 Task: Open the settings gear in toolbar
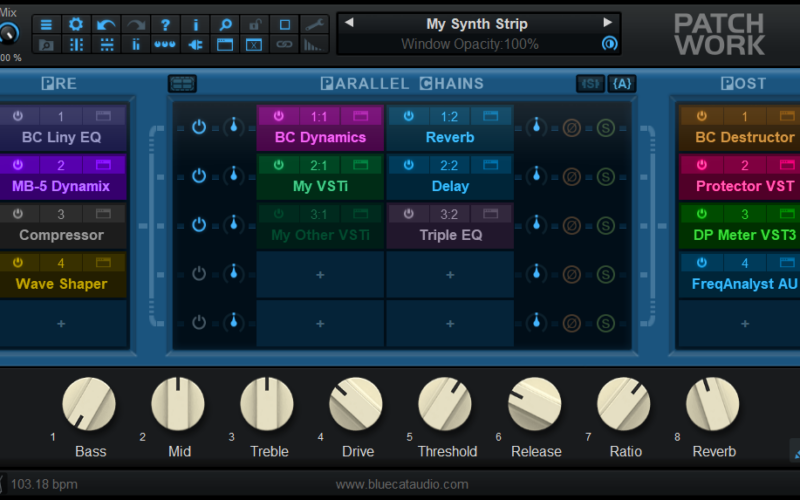click(76, 24)
